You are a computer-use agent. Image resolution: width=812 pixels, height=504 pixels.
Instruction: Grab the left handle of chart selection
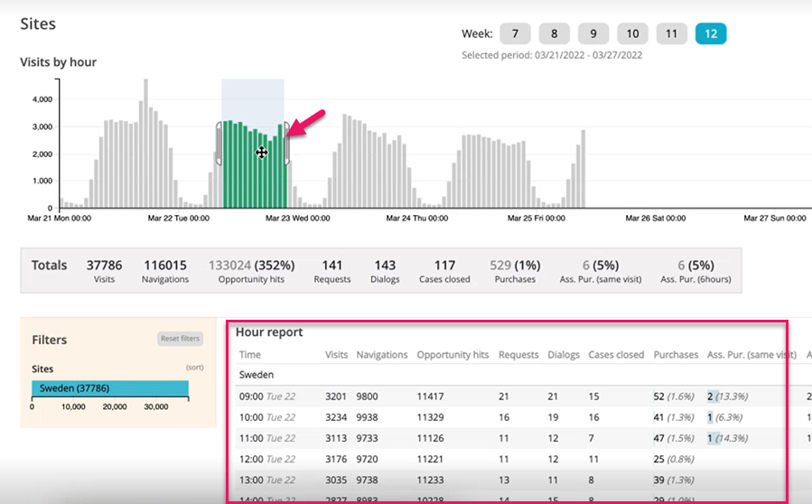[x=219, y=145]
